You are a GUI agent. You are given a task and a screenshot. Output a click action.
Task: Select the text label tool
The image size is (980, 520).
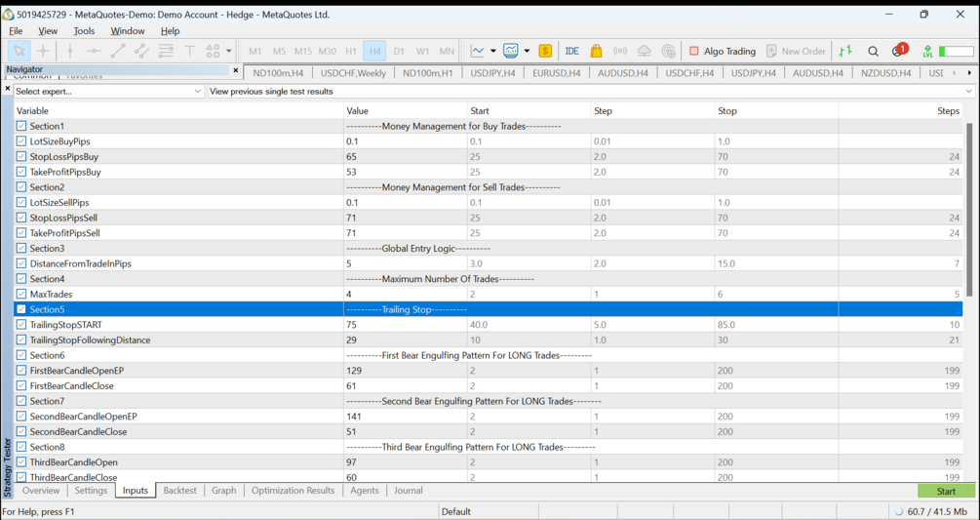tap(190, 52)
